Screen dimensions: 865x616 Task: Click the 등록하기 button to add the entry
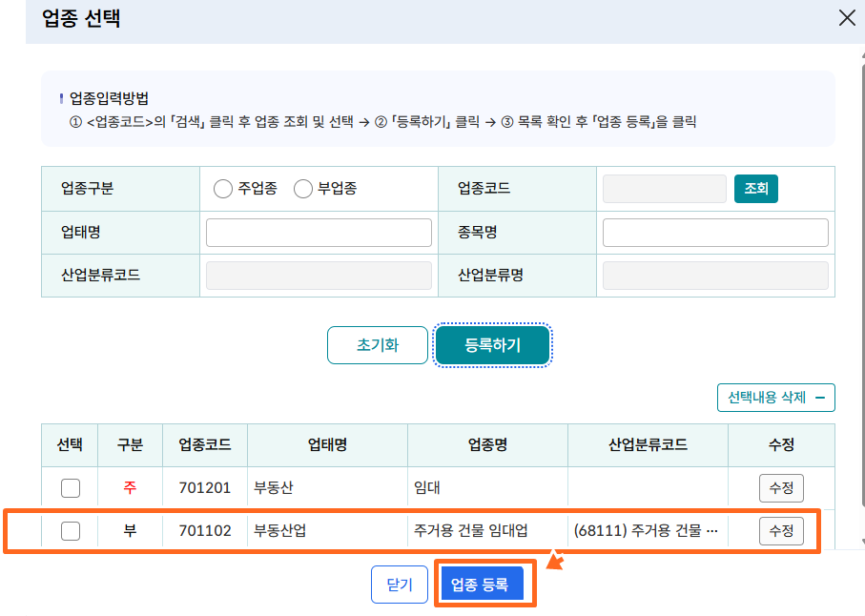coord(492,346)
